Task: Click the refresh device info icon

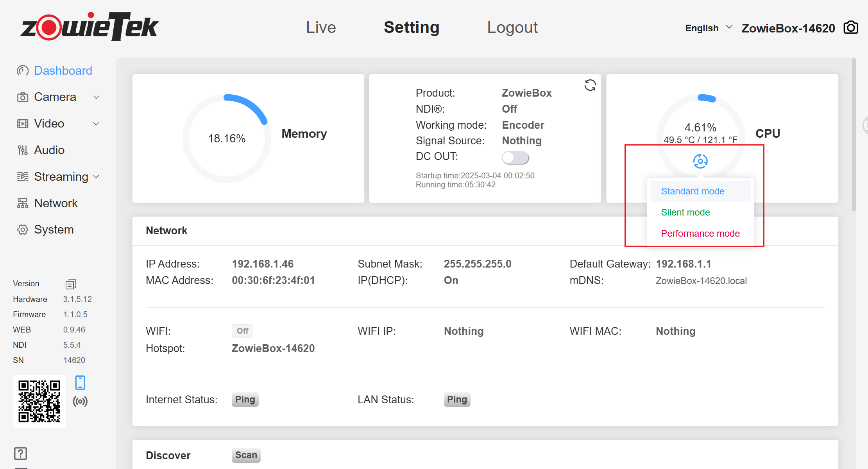Action: tap(590, 85)
